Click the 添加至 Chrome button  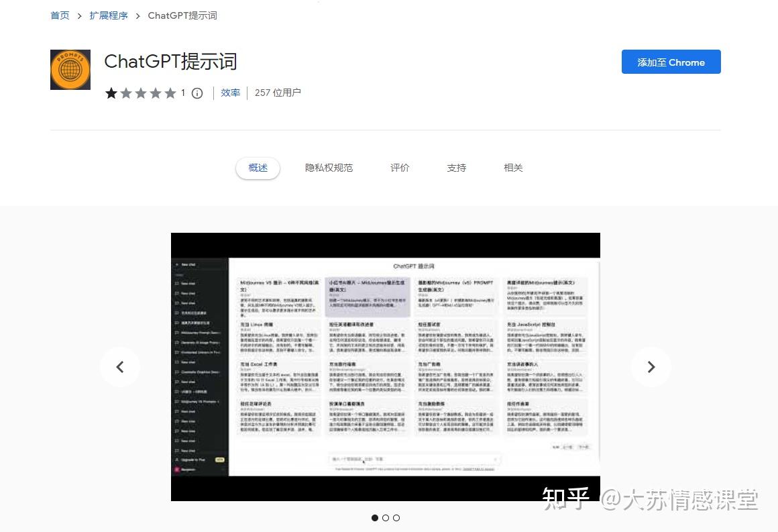click(x=671, y=62)
